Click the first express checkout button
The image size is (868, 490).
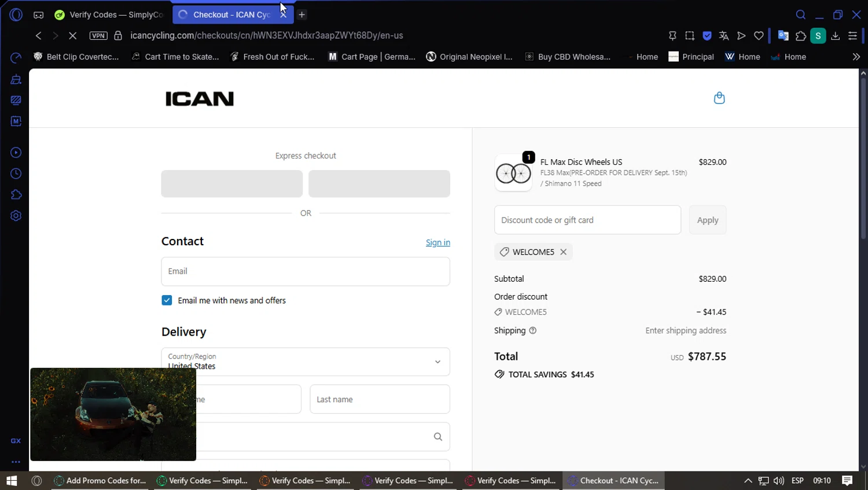pyautogui.click(x=232, y=184)
